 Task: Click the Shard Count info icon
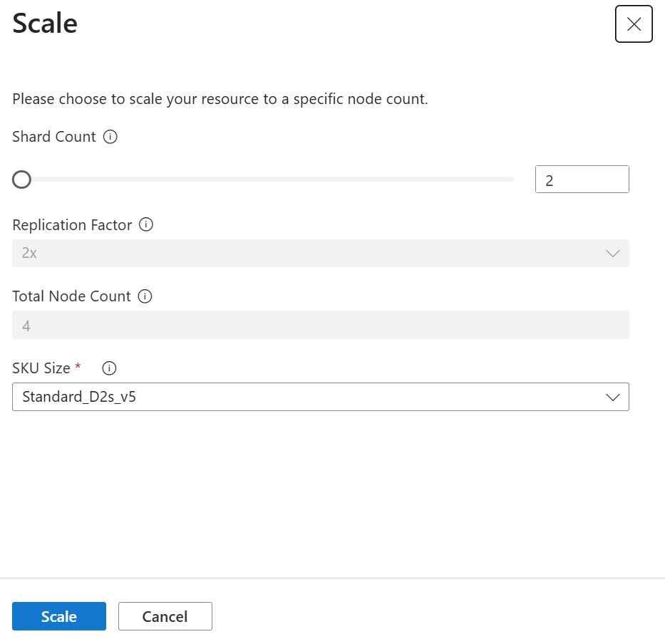pos(110,137)
